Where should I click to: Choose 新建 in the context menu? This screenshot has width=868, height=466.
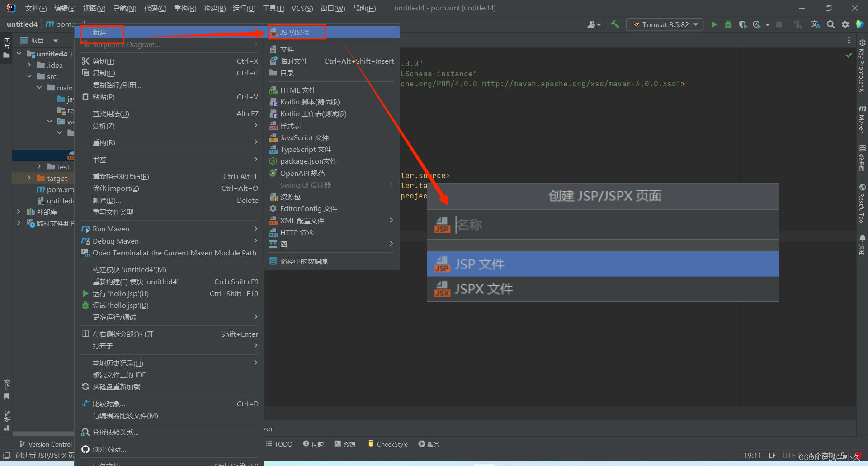[169, 32]
